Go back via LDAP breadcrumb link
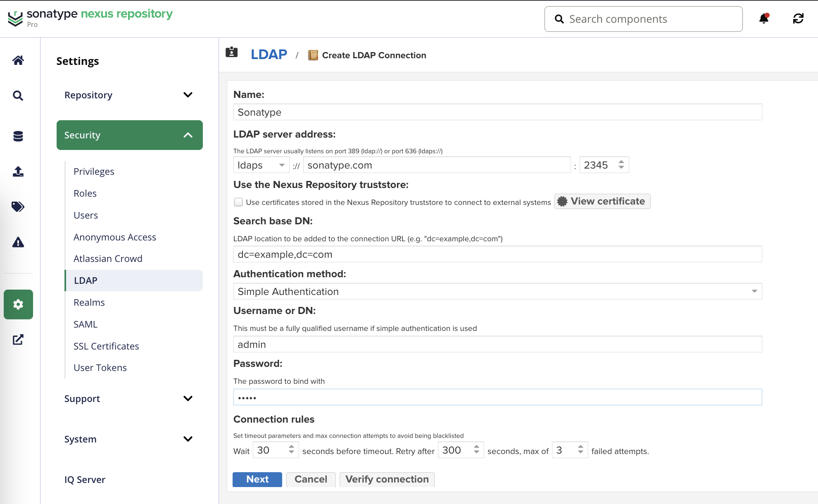 tap(269, 55)
